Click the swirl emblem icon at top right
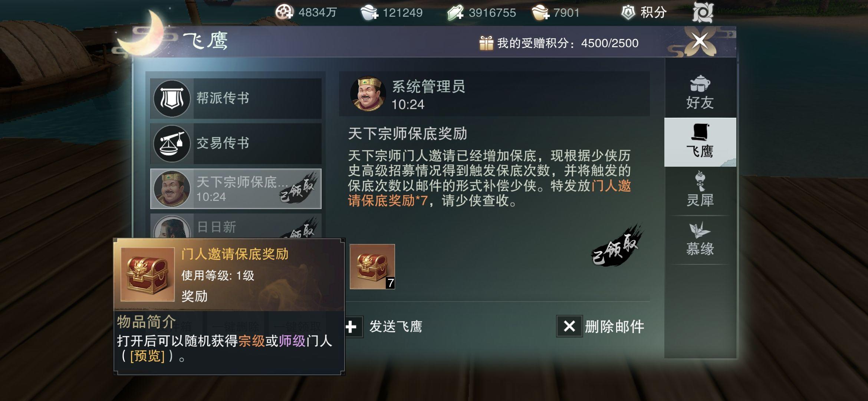Screen dimensions: 868x401 point(703,12)
